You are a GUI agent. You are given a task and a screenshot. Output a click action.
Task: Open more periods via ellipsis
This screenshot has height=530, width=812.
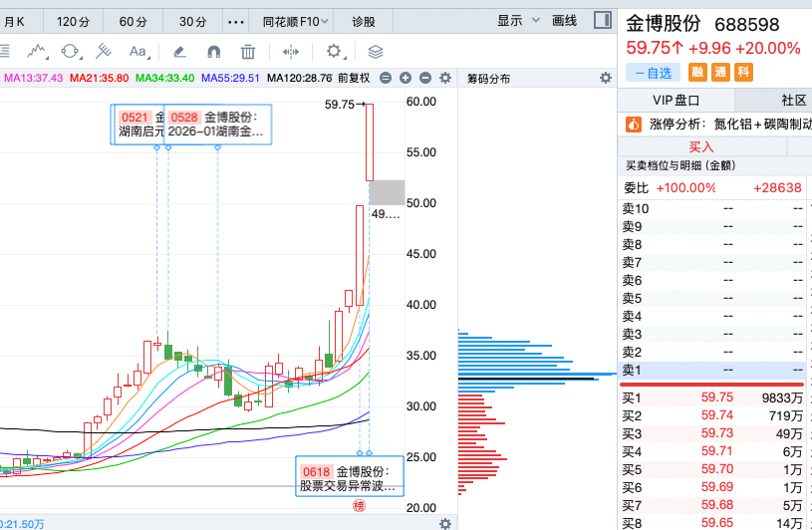pos(235,22)
